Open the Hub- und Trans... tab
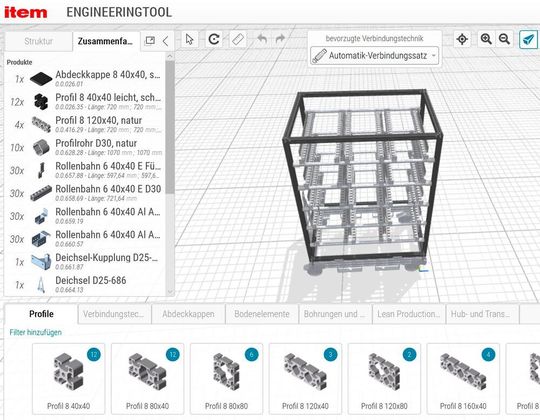Viewport: 540px width, 420px height. pyautogui.click(x=482, y=314)
